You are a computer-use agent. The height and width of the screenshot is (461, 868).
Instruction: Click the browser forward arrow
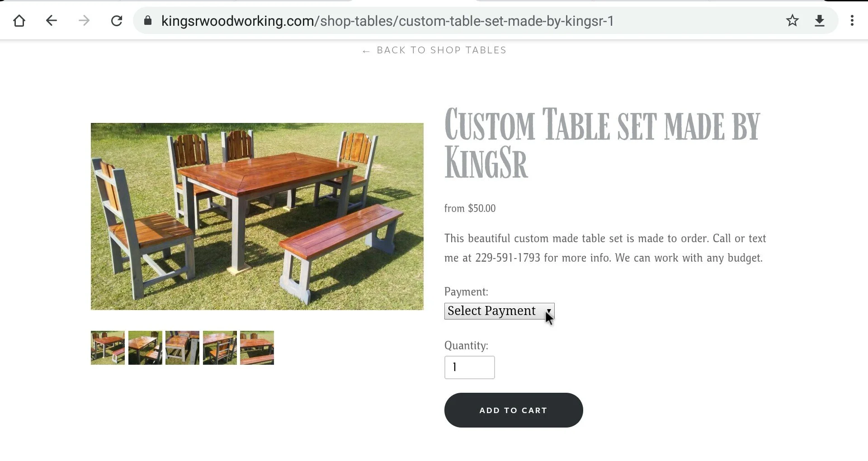(84, 21)
